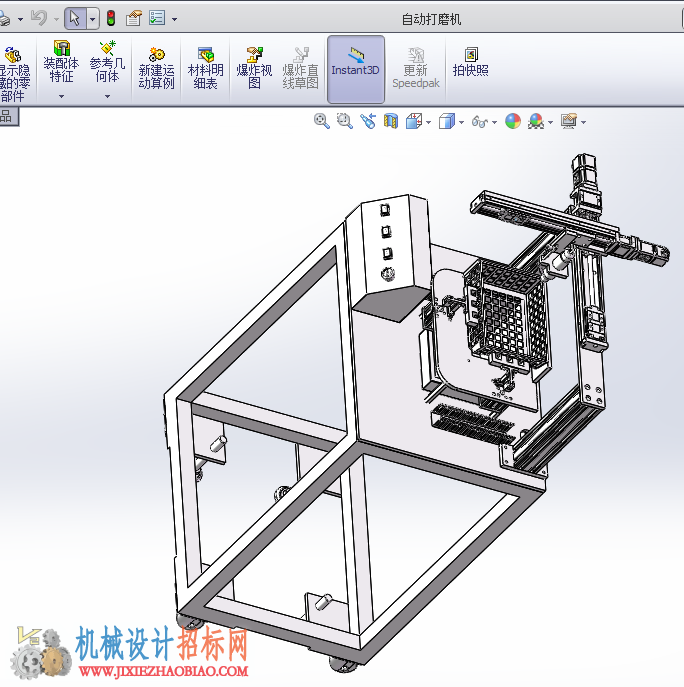Expand the View Settings dropdown arrow
The height and width of the screenshot is (687, 684).
583,122
